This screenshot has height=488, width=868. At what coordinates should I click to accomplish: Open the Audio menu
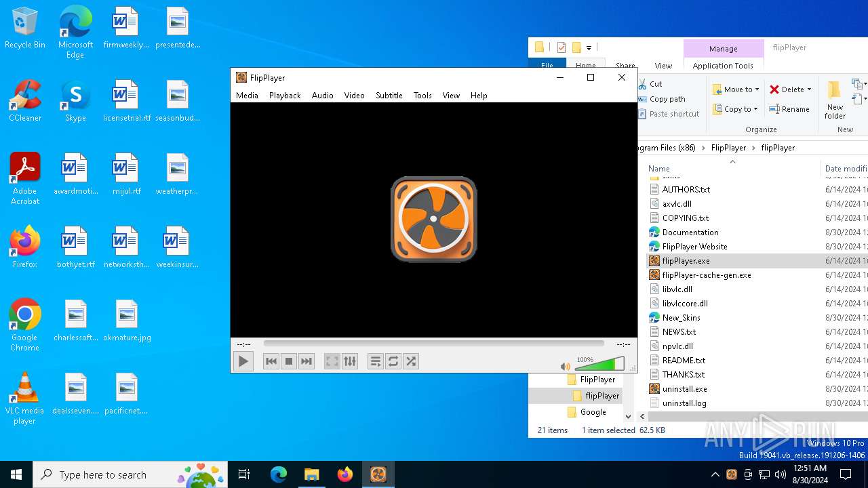click(x=323, y=96)
